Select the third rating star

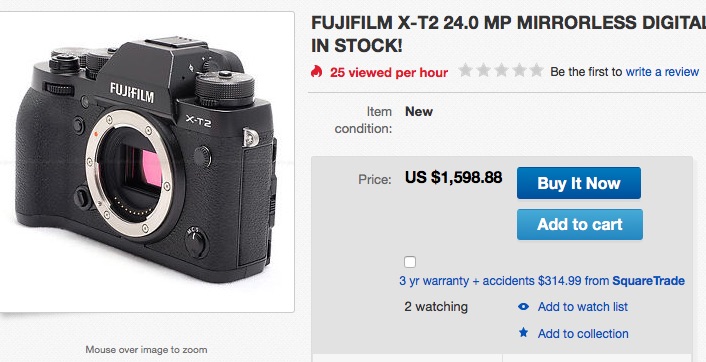coord(501,71)
